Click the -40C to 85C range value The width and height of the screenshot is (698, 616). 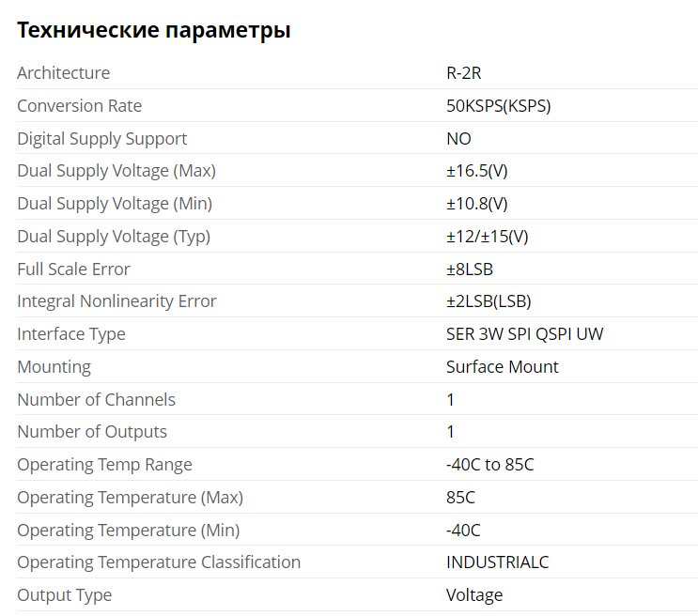click(489, 465)
